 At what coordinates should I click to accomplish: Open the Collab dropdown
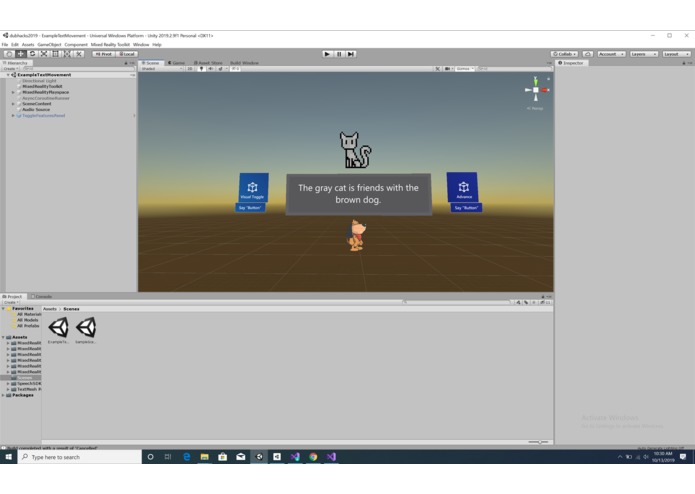point(564,54)
